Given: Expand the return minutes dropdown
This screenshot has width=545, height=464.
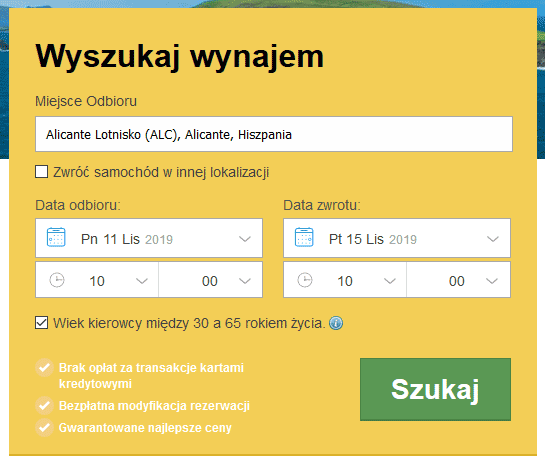Looking at the screenshot, I should [458, 280].
